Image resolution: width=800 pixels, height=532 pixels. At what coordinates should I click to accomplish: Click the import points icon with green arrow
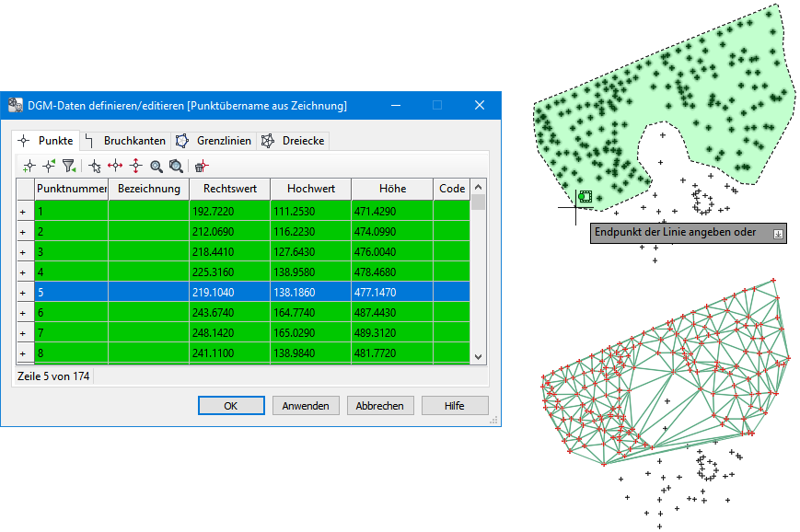click(49, 166)
